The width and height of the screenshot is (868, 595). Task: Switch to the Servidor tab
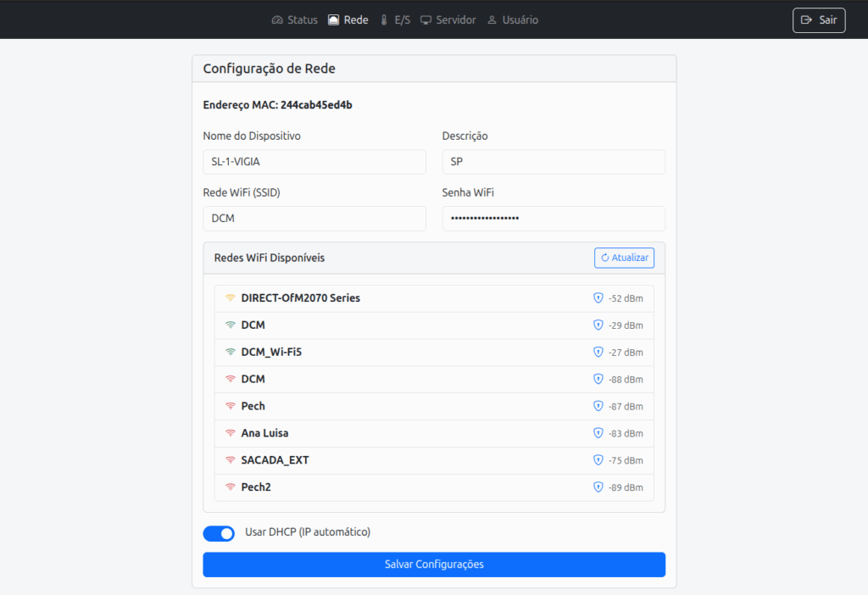[x=448, y=19]
